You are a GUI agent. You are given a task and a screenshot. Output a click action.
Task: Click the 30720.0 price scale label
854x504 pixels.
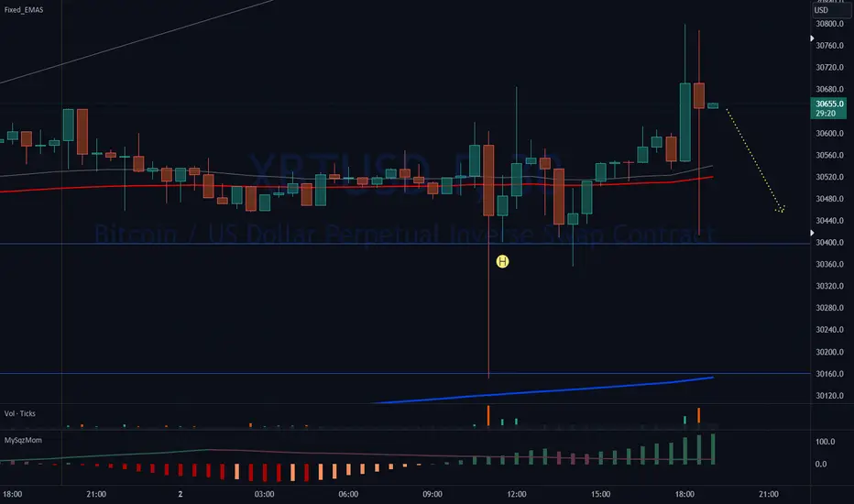(829, 68)
